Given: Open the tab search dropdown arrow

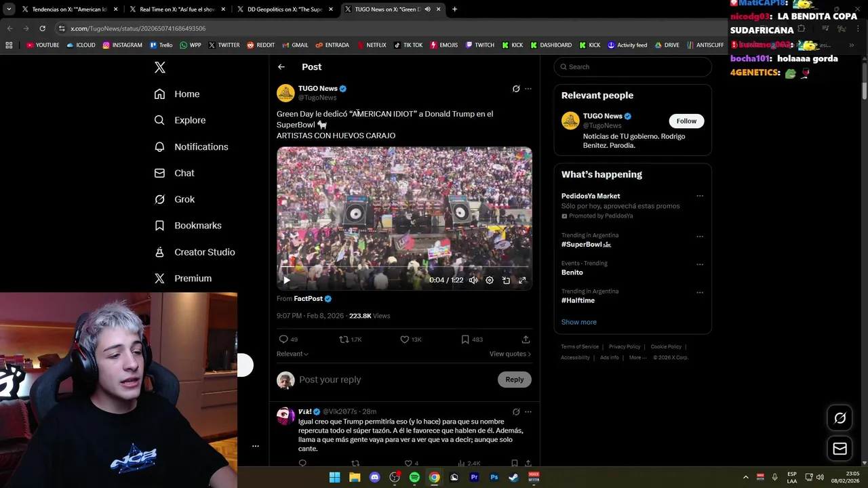Looking at the screenshot, I should 9,9.
